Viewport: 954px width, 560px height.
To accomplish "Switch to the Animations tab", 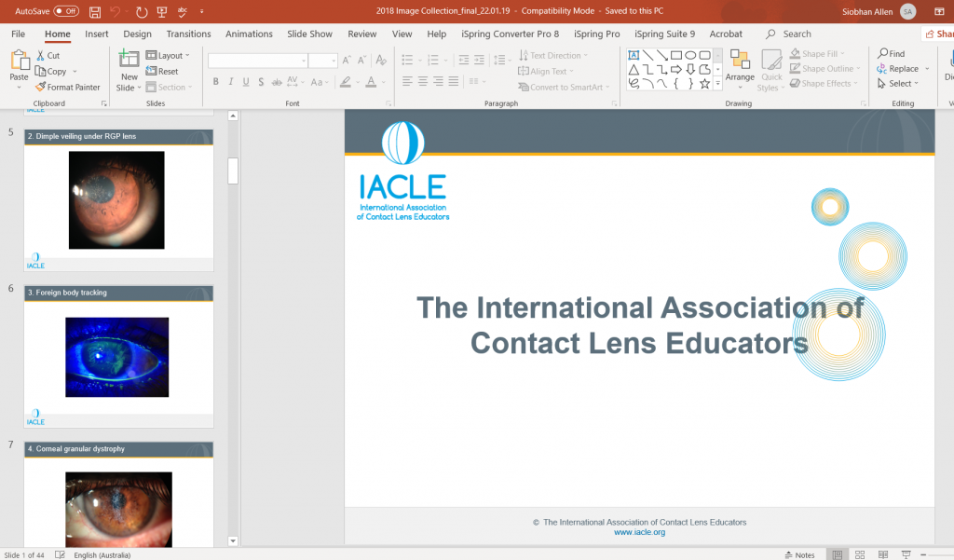I will 249,34.
